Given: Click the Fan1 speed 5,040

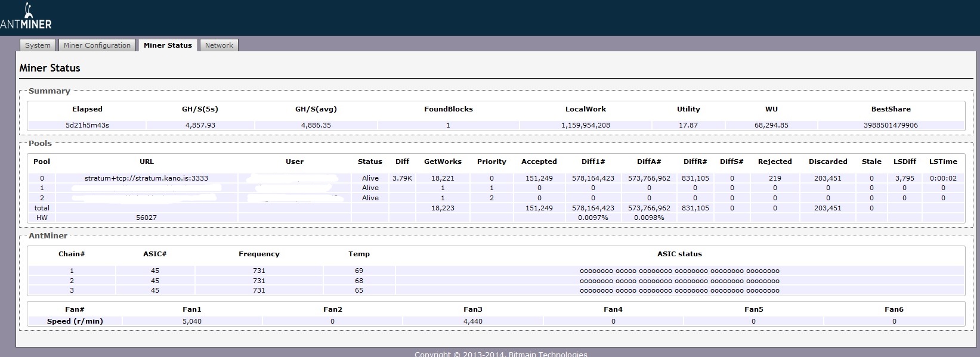Looking at the screenshot, I should pos(192,321).
